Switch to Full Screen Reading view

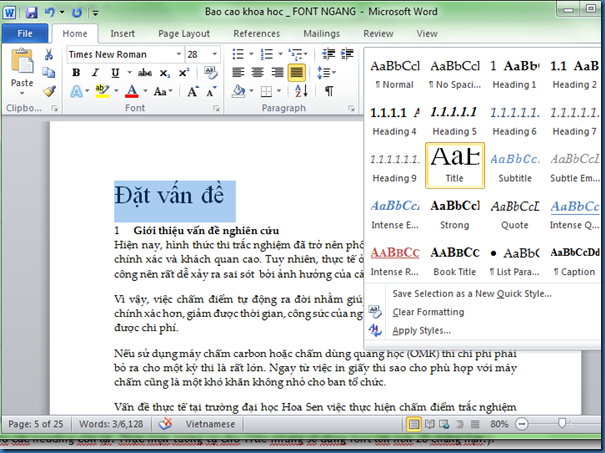click(429, 424)
